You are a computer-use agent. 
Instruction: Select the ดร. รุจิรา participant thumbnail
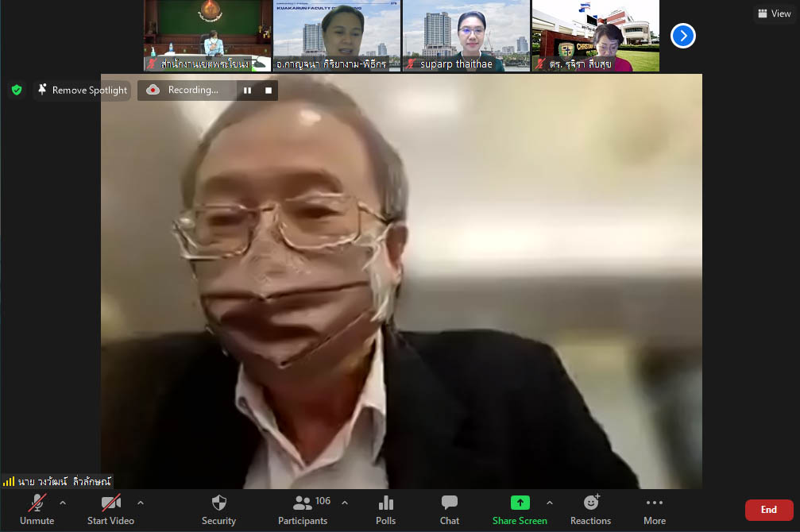pos(596,36)
